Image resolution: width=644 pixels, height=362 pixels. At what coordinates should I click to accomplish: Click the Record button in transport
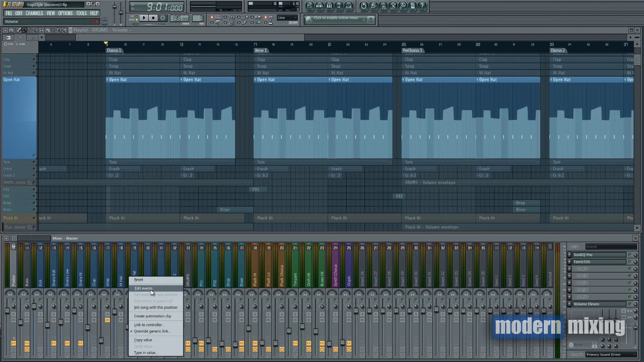[163, 18]
